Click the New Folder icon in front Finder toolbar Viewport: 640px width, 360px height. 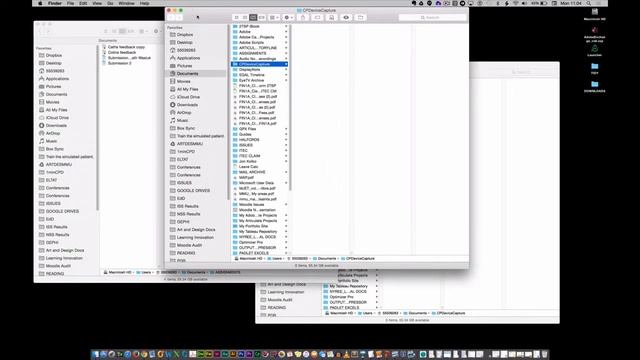coord(360,18)
